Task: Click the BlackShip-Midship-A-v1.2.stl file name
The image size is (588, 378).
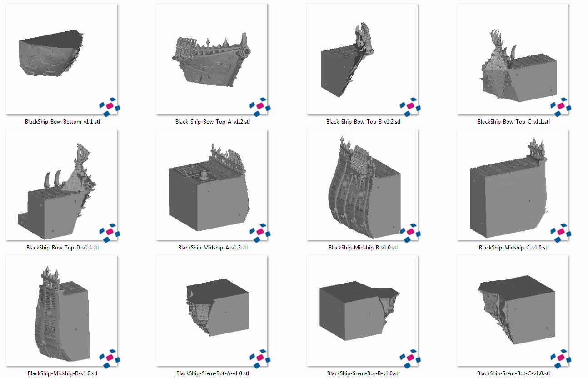Action: (x=213, y=248)
